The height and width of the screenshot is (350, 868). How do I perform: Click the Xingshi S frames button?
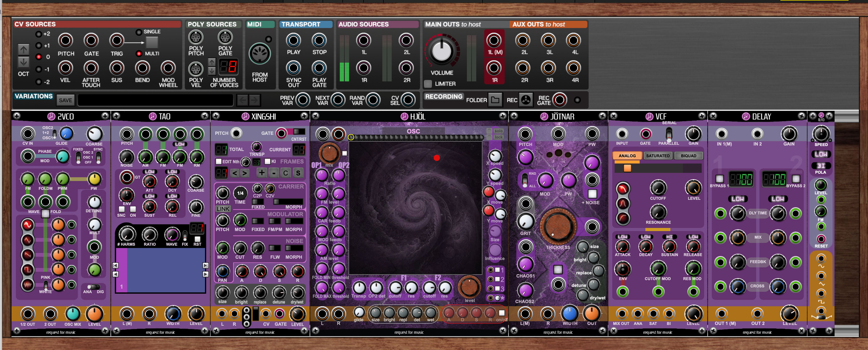click(298, 173)
